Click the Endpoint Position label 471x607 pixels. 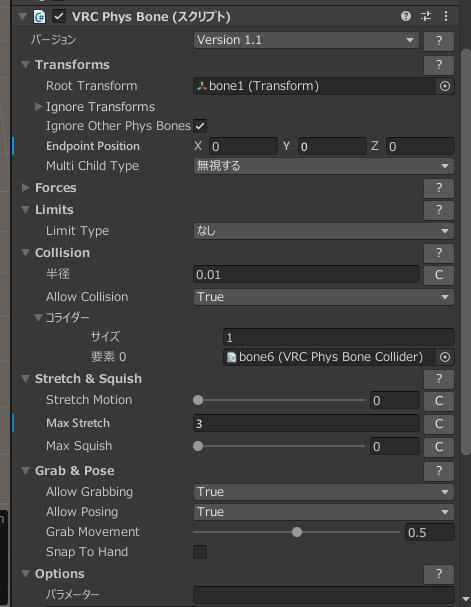click(x=93, y=146)
